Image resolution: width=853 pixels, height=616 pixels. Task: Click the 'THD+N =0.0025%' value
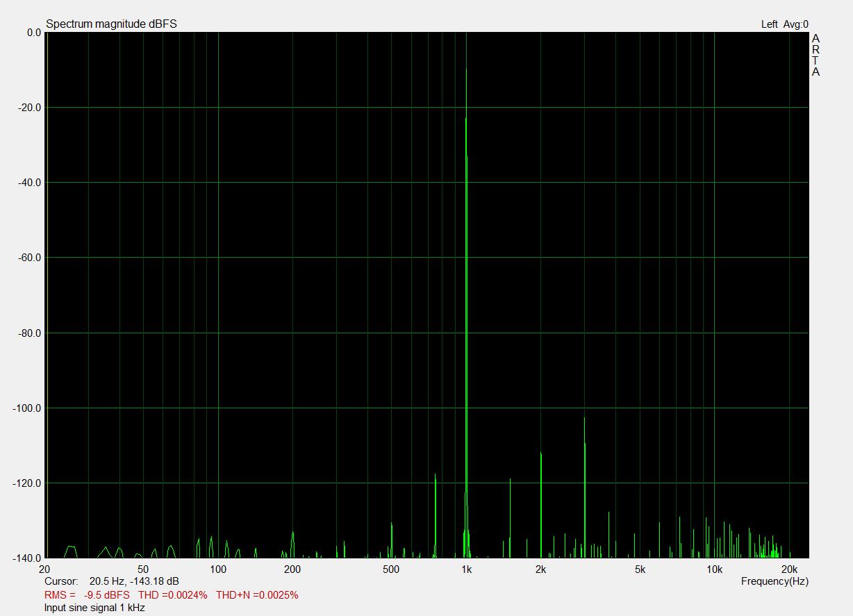point(257,595)
